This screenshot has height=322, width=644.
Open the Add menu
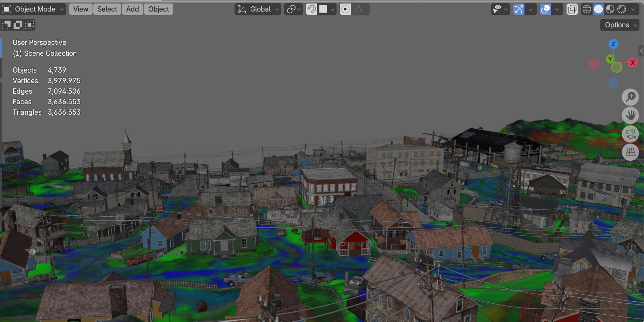point(133,9)
